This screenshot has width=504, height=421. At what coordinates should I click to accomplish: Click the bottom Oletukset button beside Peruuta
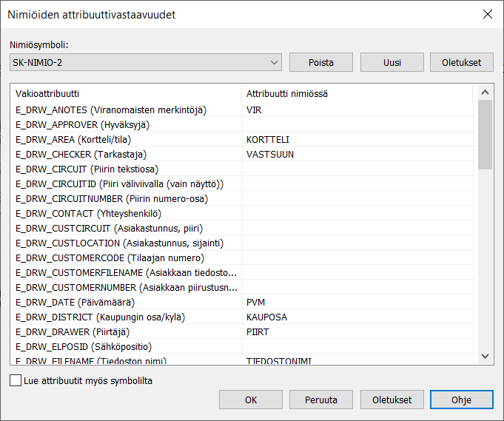[x=392, y=400]
